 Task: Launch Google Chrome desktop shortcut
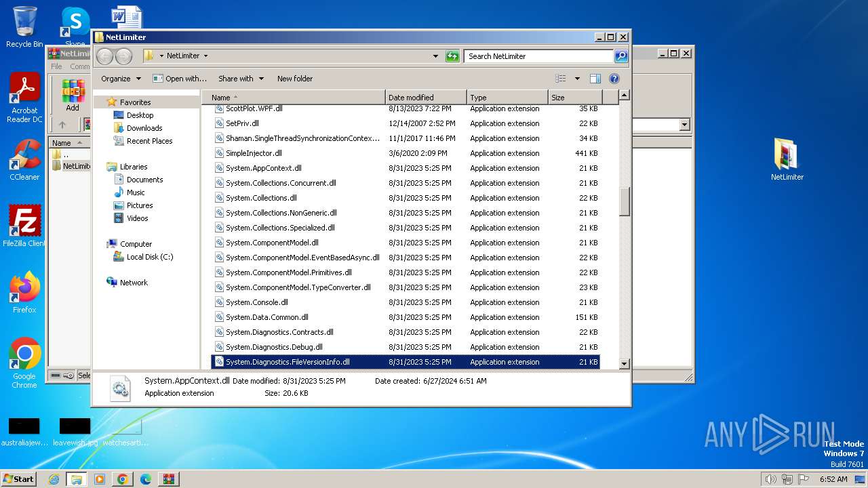click(x=24, y=363)
